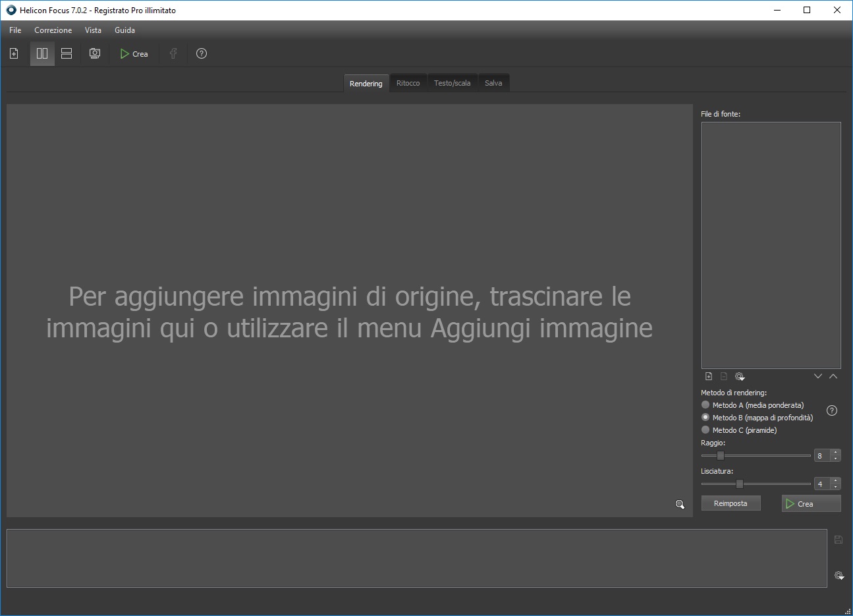Click the Lisciatura value field showing 4

[823, 484]
